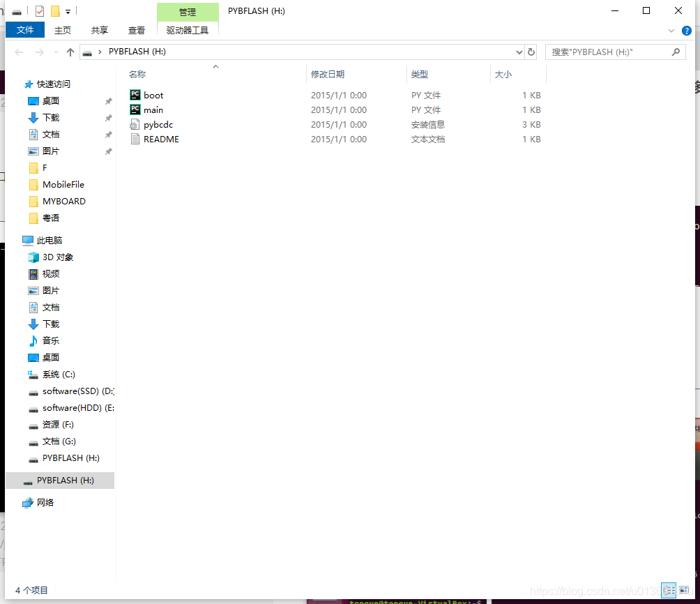Refresh the PYBFLASH folder view
The image size is (700, 604).
click(531, 52)
